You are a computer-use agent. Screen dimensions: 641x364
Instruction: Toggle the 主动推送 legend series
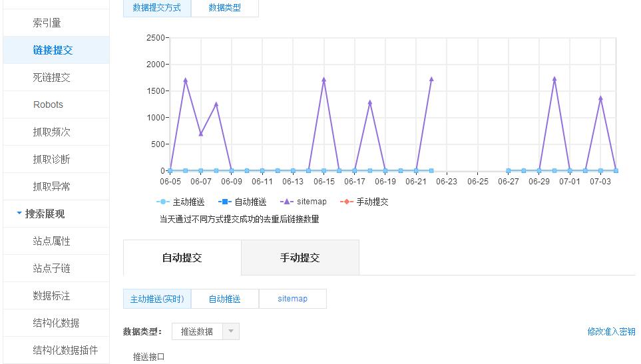click(x=180, y=202)
